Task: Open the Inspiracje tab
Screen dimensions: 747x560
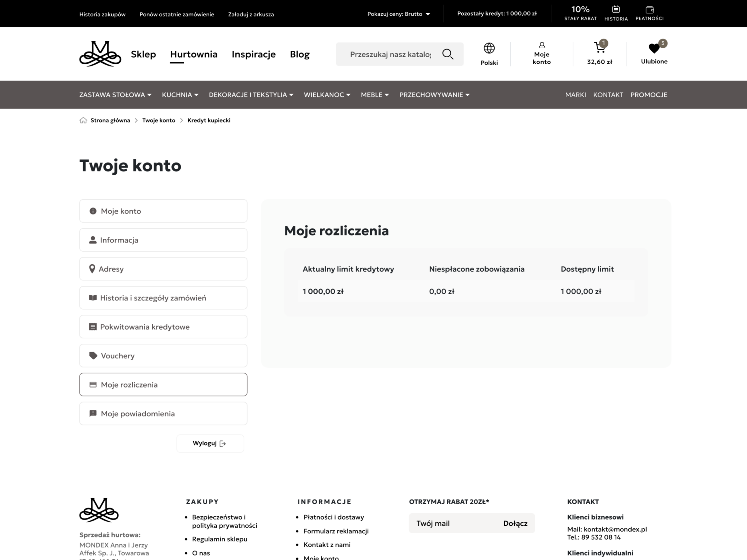Action: [253, 54]
